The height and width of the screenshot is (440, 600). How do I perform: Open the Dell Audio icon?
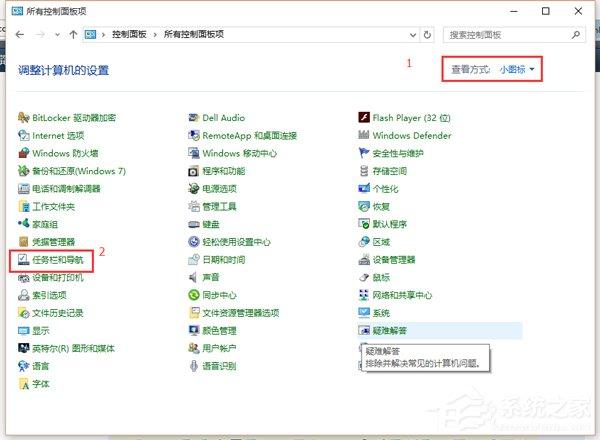point(194,117)
